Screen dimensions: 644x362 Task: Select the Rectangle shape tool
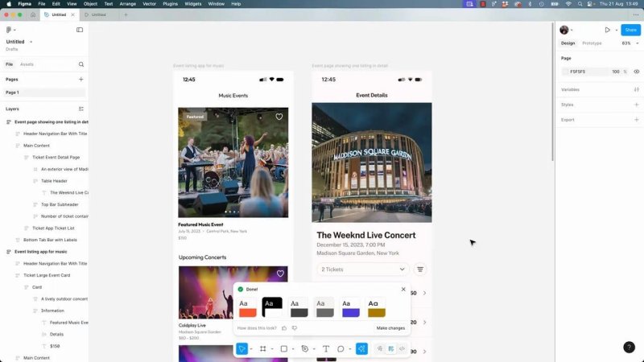coord(284,349)
